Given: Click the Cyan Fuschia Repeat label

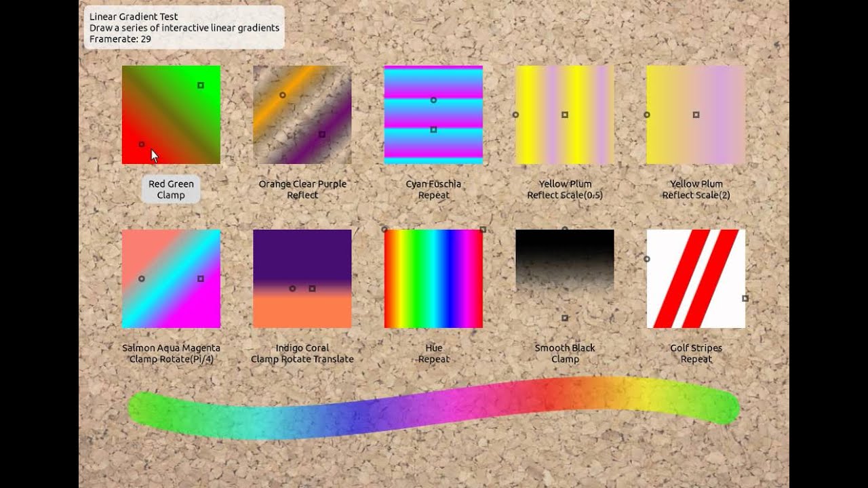Looking at the screenshot, I should tap(433, 189).
